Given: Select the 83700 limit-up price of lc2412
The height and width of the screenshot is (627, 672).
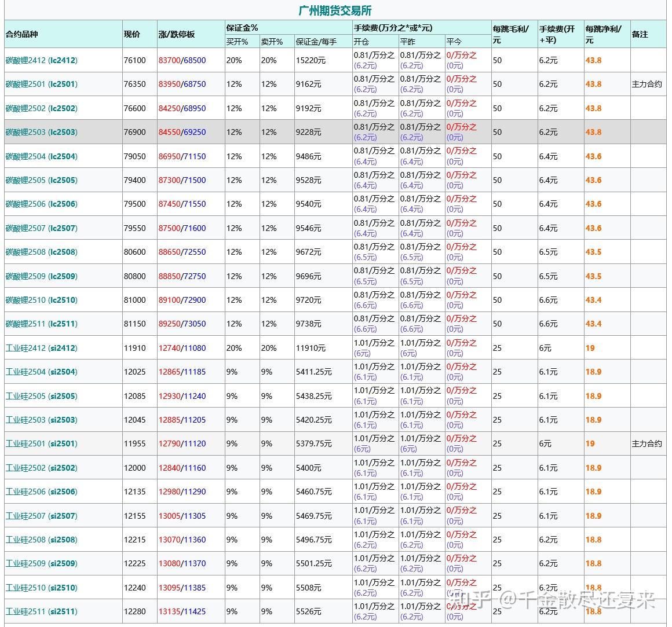Looking at the screenshot, I should [x=171, y=60].
